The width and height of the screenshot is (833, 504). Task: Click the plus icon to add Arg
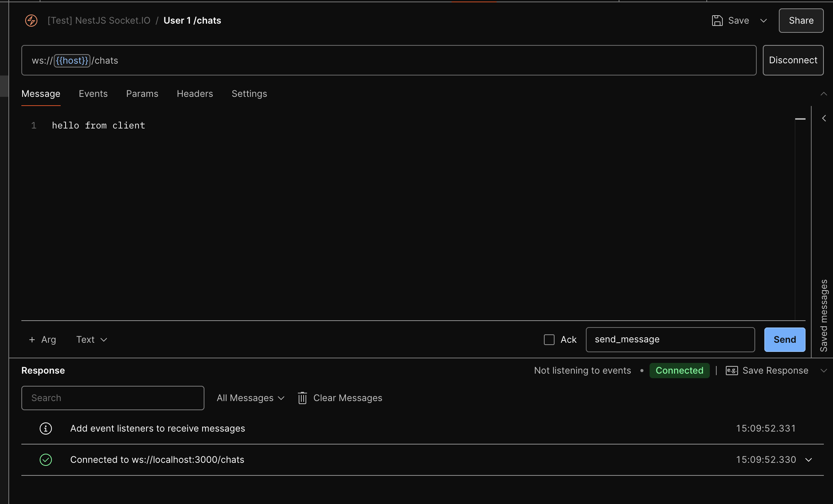32,340
